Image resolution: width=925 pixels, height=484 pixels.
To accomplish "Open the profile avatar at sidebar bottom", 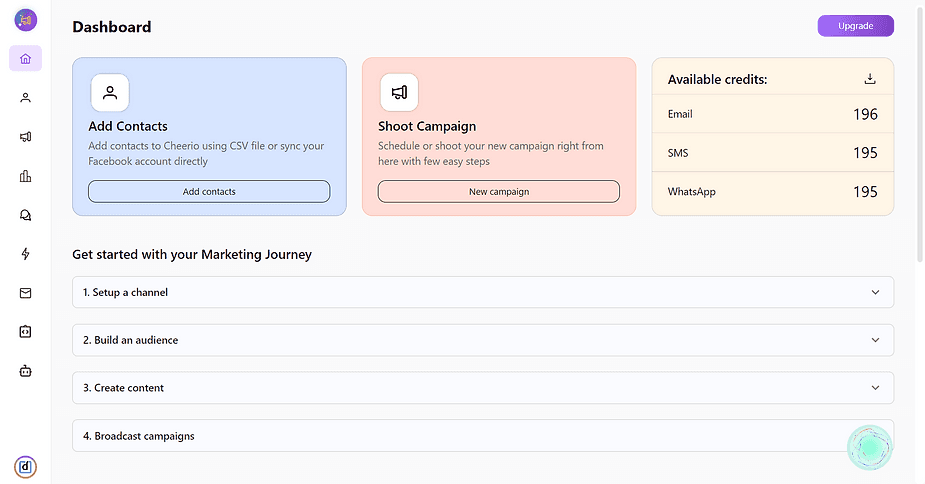I will pos(25,466).
